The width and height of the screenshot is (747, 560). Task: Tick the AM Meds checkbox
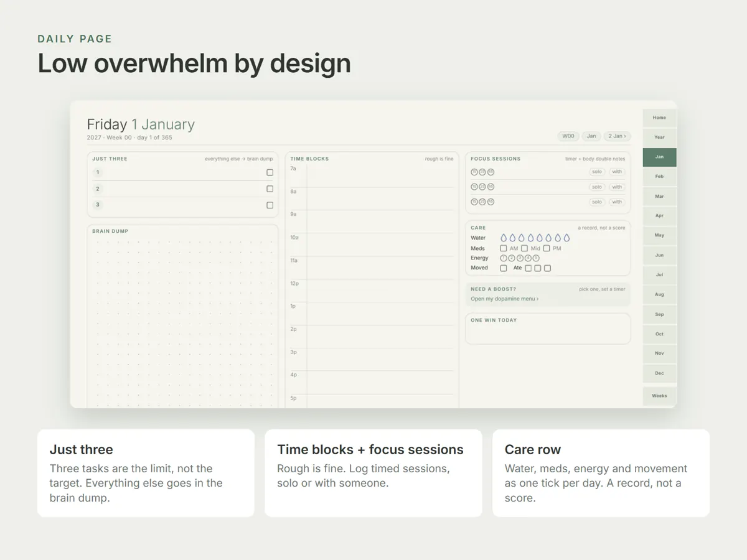(x=504, y=248)
